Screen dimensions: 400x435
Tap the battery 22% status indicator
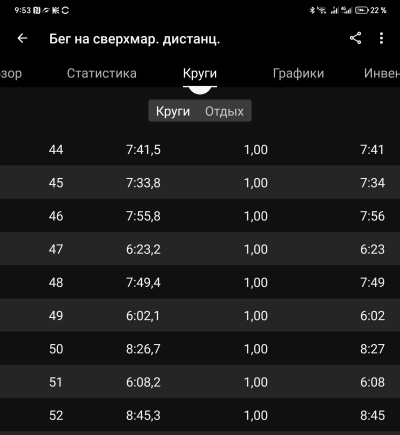(x=371, y=10)
